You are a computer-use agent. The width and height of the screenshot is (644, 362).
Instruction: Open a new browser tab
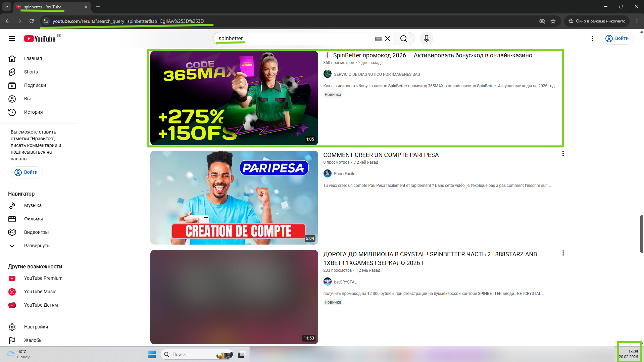coord(98,7)
